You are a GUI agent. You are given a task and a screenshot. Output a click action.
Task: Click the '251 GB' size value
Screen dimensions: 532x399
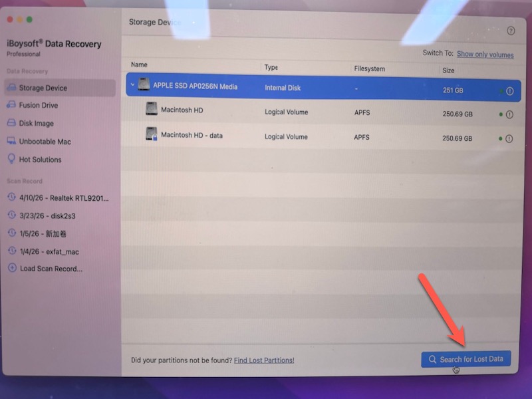point(453,90)
